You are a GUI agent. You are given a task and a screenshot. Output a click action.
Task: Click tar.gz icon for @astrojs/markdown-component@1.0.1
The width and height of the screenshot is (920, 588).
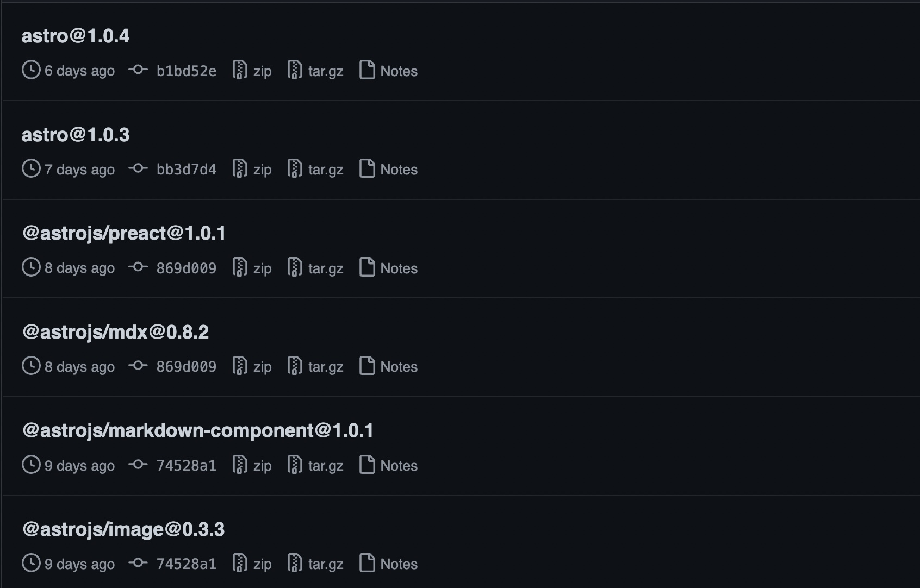pyautogui.click(x=295, y=465)
